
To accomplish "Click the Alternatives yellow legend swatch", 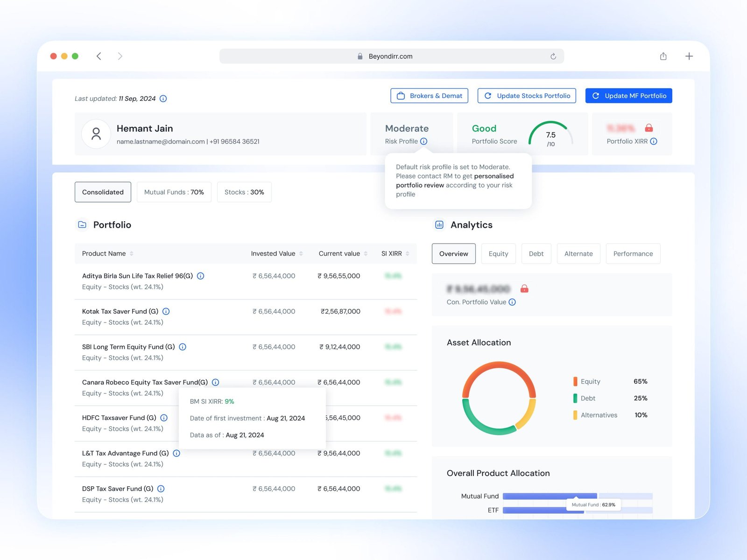I will click(x=575, y=415).
